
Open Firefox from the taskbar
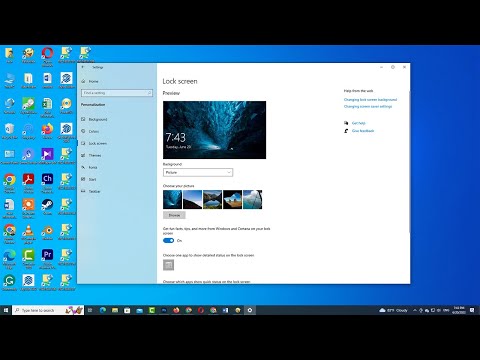176,310
